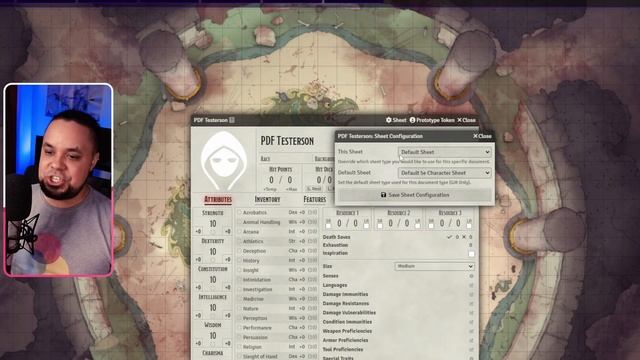Edit the Strength score value 10
The image size is (640, 360).
pyautogui.click(x=213, y=224)
